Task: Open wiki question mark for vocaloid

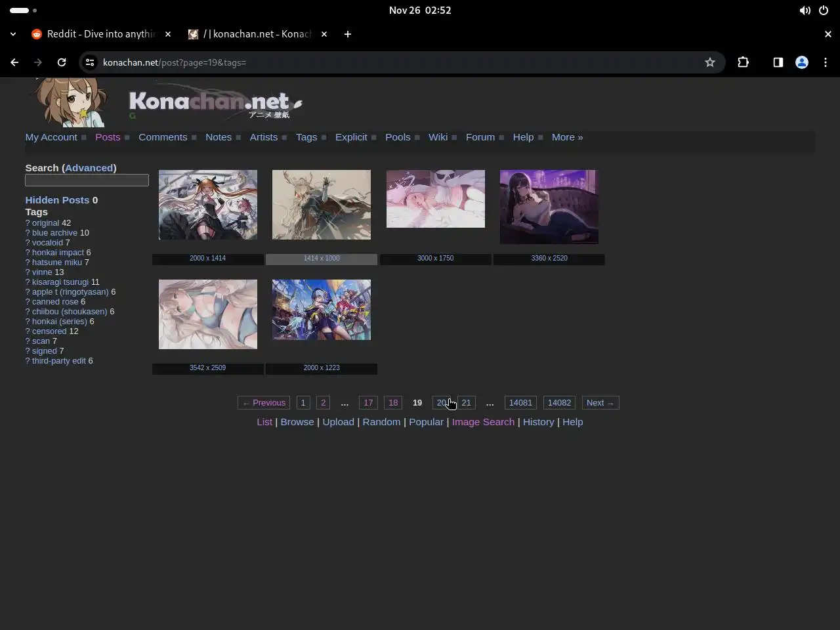Action: [x=28, y=243]
